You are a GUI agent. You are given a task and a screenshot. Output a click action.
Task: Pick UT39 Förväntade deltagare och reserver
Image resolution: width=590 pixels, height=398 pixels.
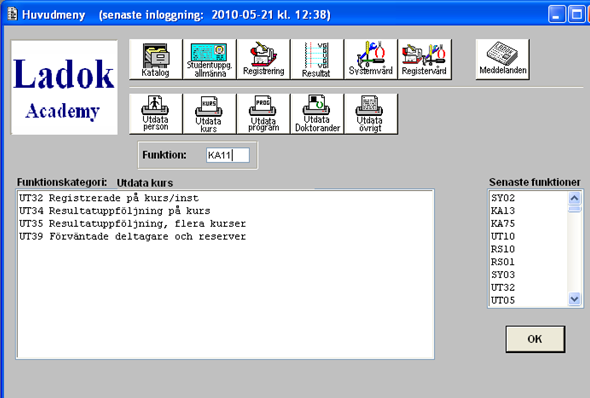point(132,236)
